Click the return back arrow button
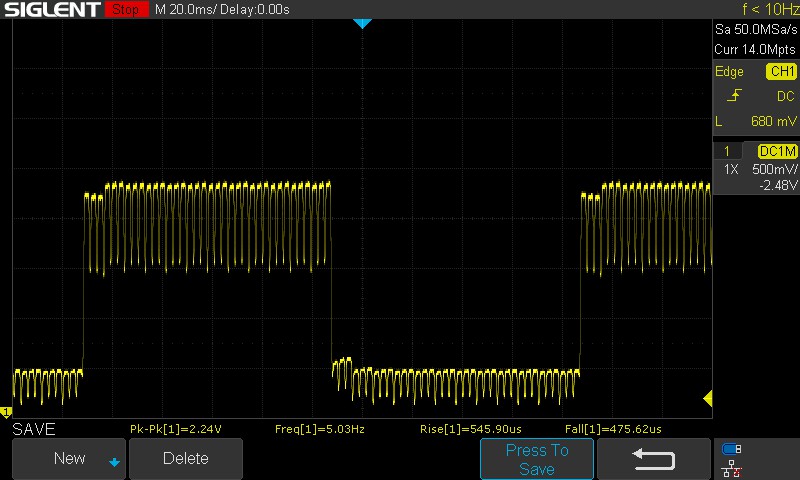Image resolution: width=800 pixels, height=480 pixels. coord(654,459)
